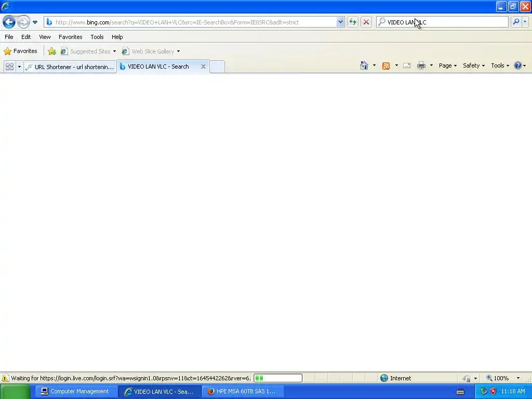Open search provider options dropdown arrow
This screenshot has width=532, height=399.
pos(525,22)
